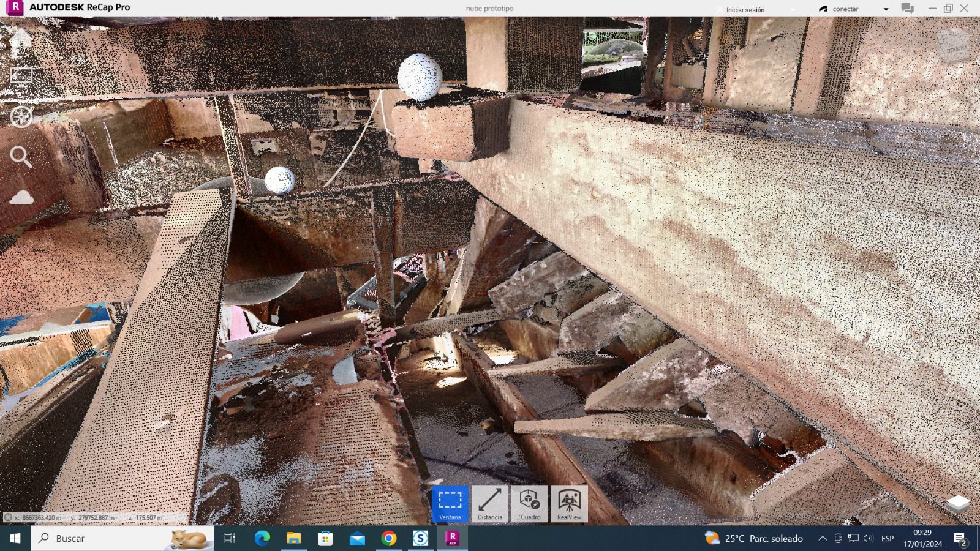Screen dimensions: 980x551
Task: Expand the conectar dropdown arrow
Action: pyautogui.click(x=886, y=9)
